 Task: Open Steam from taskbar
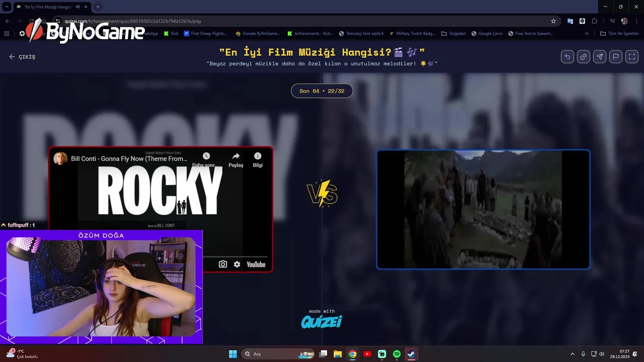411,354
